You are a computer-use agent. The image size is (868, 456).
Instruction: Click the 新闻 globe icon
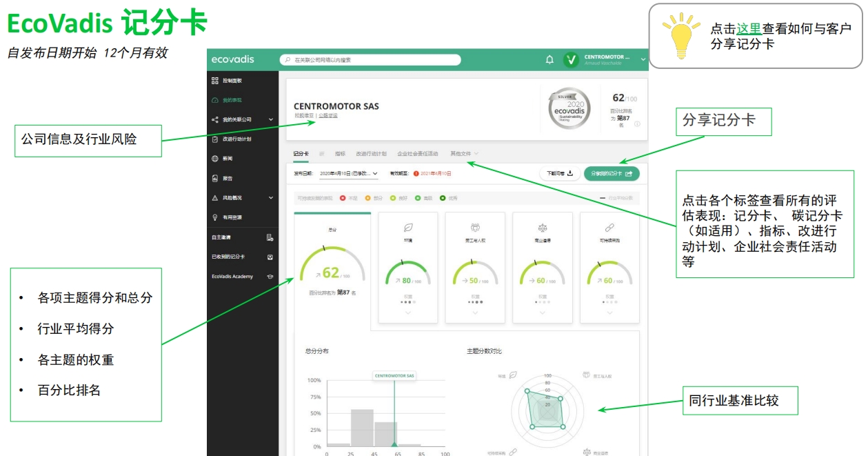coord(215,159)
